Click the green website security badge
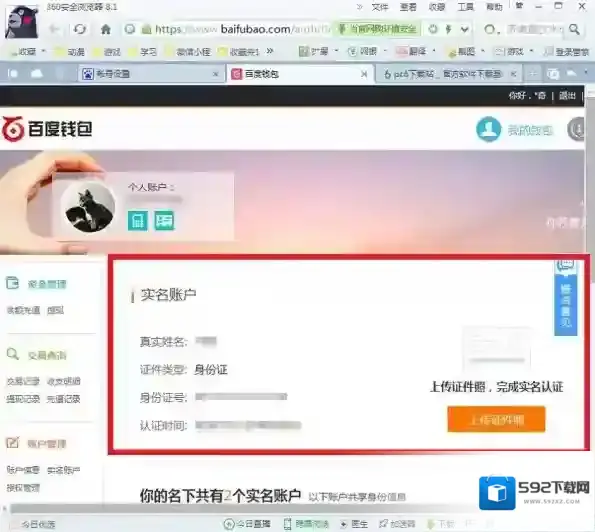The image size is (595, 532). pos(377,29)
